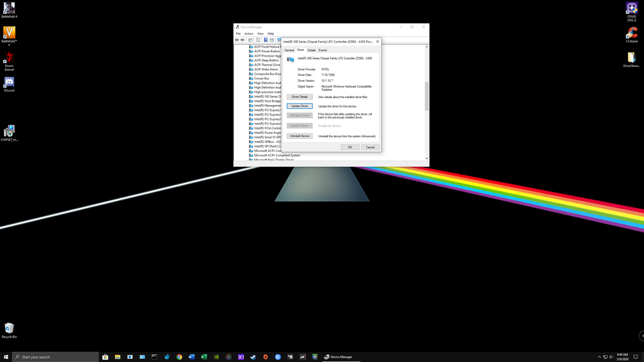Open the notification action center

pos(636,357)
